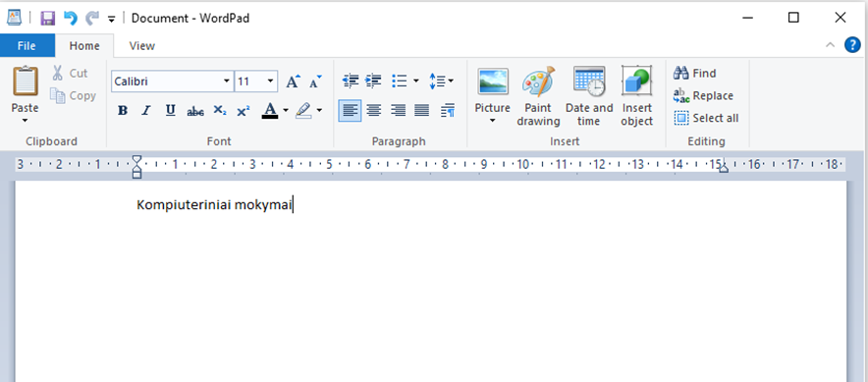Expand the font size 11 dropdown

tap(271, 82)
